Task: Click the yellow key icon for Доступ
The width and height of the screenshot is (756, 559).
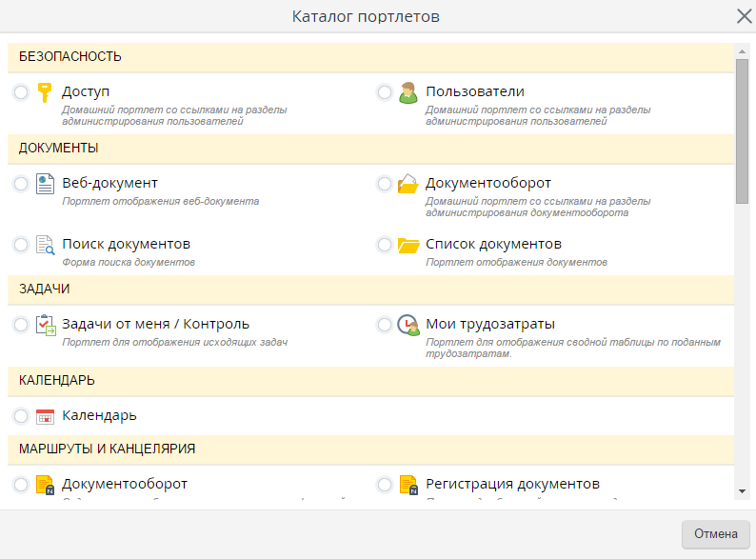Action: (x=45, y=92)
